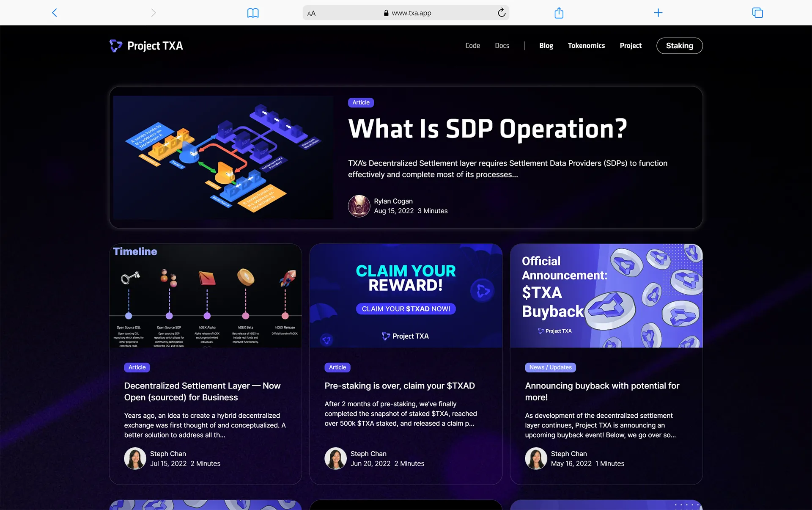Open the Docs nav link
This screenshot has height=510, width=812.
(x=502, y=46)
